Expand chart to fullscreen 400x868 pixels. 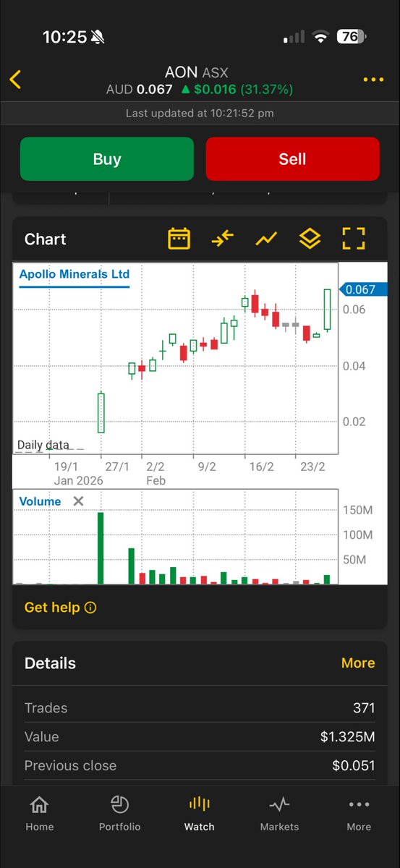click(354, 239)
